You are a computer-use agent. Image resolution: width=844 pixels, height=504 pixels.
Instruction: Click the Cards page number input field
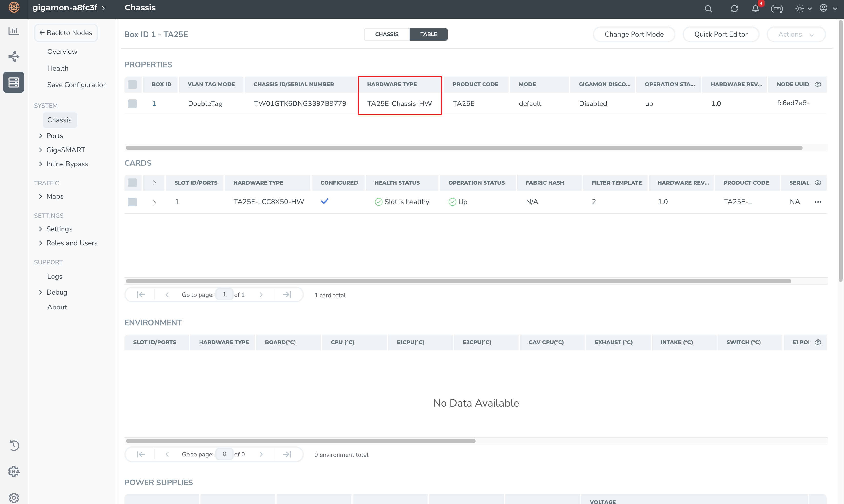tap(224, 294)
